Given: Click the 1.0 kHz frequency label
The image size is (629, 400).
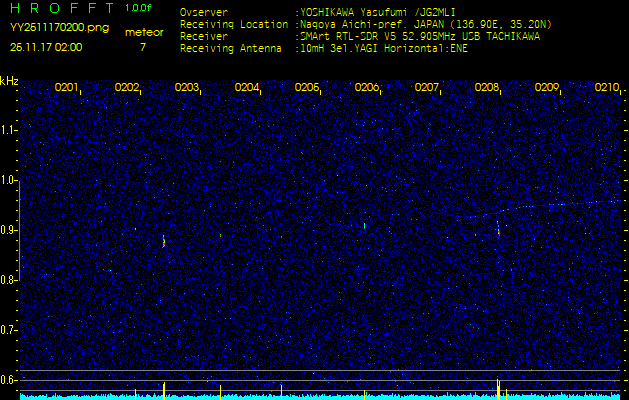Looking at the screenshot, I should 7,180.
